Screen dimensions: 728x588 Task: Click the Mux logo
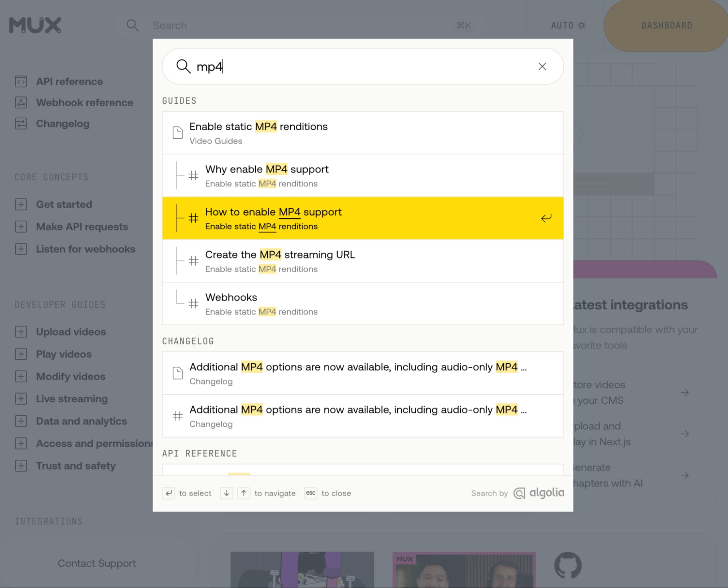tap(35, 25)
